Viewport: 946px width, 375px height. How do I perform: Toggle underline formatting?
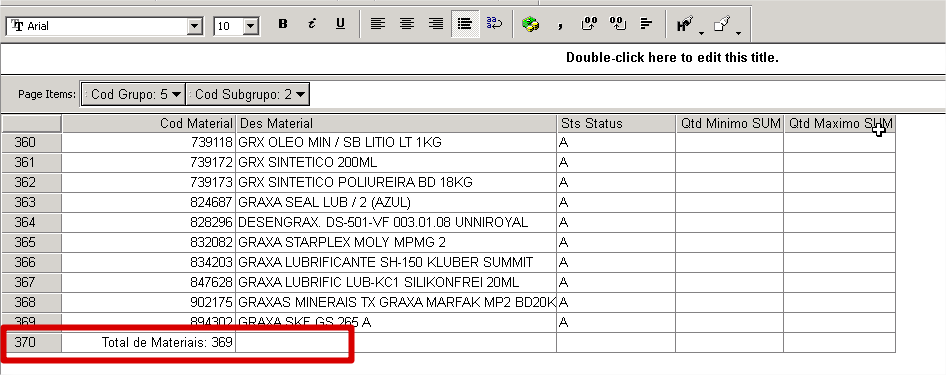(x=340, y=24)
